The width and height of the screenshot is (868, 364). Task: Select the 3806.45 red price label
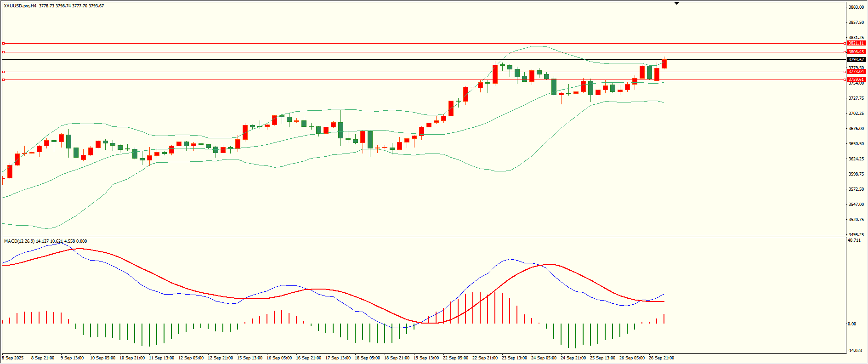(x=857, y=52)
